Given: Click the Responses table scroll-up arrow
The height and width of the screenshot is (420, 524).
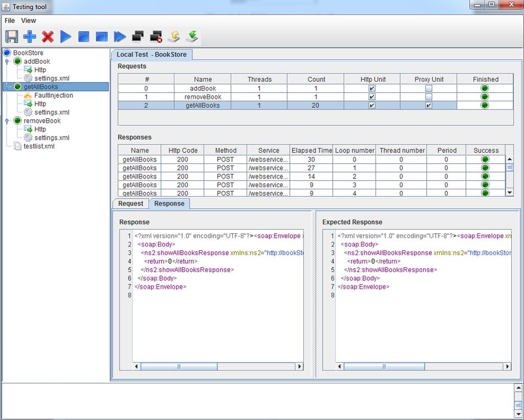Looking at the screenshot, I should coord(510,160).
